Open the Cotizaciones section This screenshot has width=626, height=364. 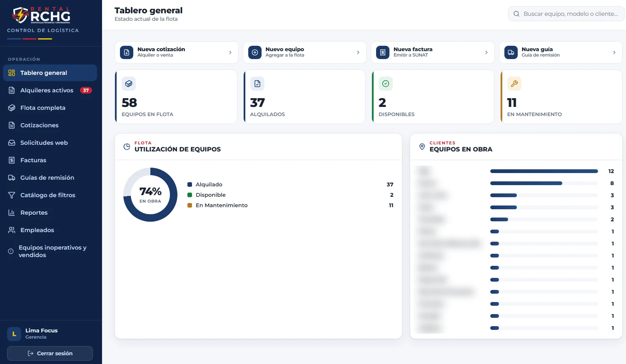click(x=50, y=125)
